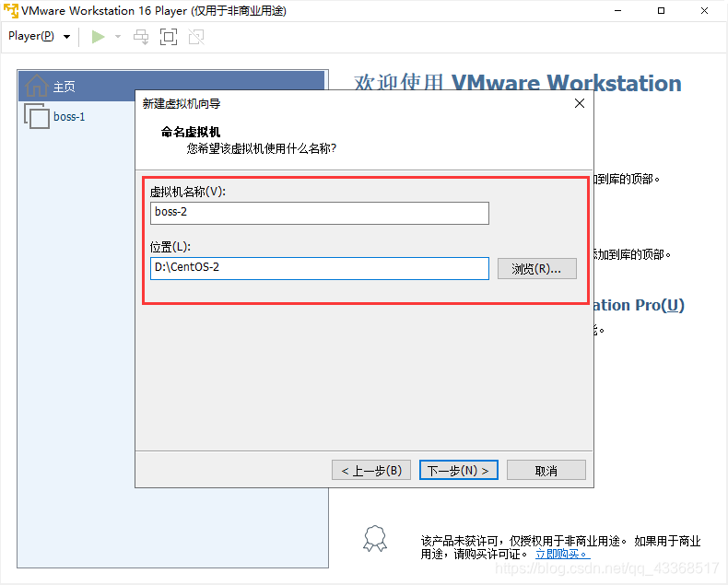Click the Back < 上一步(B) button
The width and height of the screenshot is (728, 585).
point(371,471)
